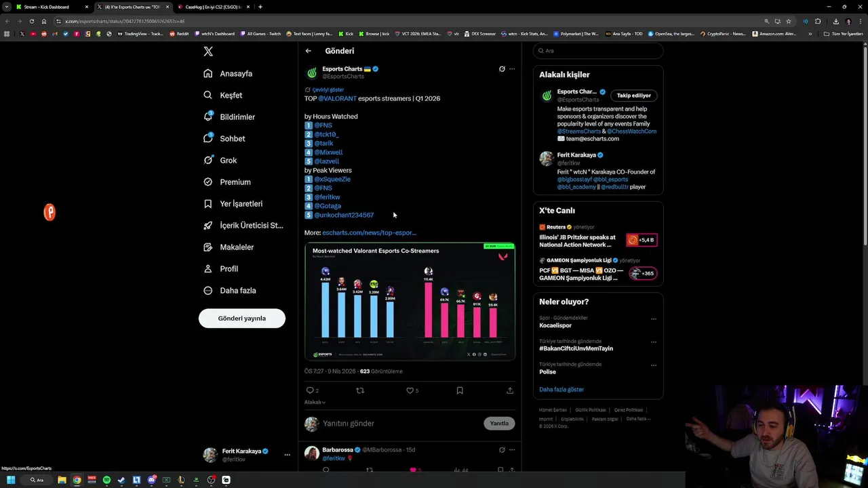Click Daha fazla göster link

click(x=561, y=390)
